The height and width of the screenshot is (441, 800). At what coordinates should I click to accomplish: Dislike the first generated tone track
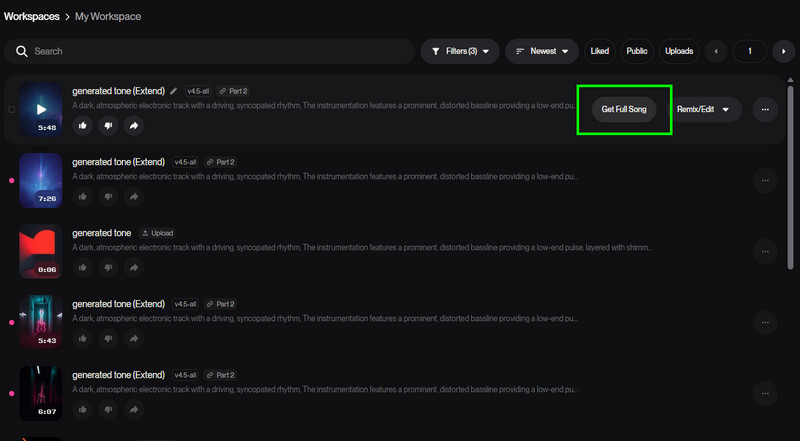(x=108, y=125)
